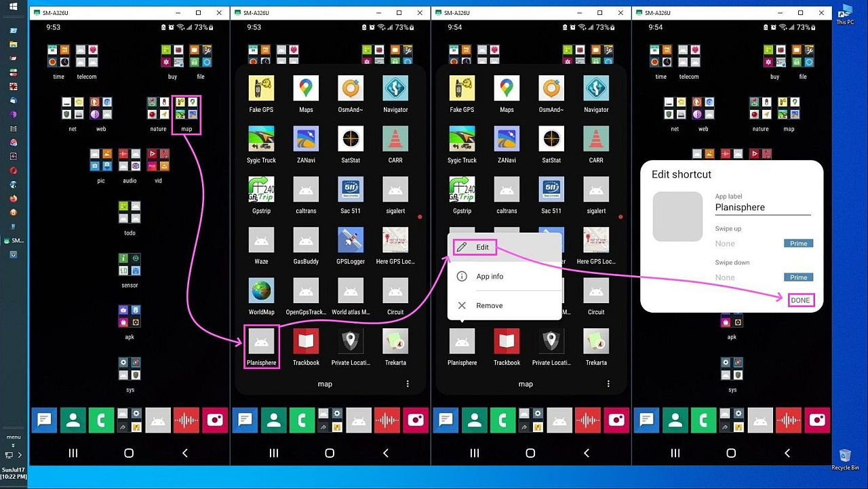Open Sygic Truck in window without context menu
The height and width of the screenshot is (489, 868).
tap(261, 139)
